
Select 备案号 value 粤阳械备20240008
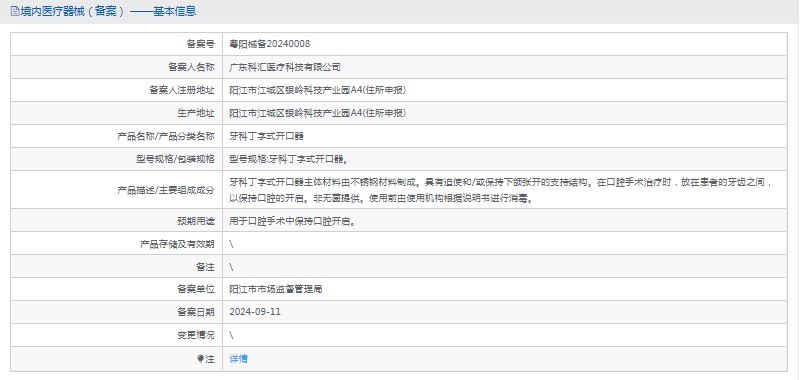(270, 44)
